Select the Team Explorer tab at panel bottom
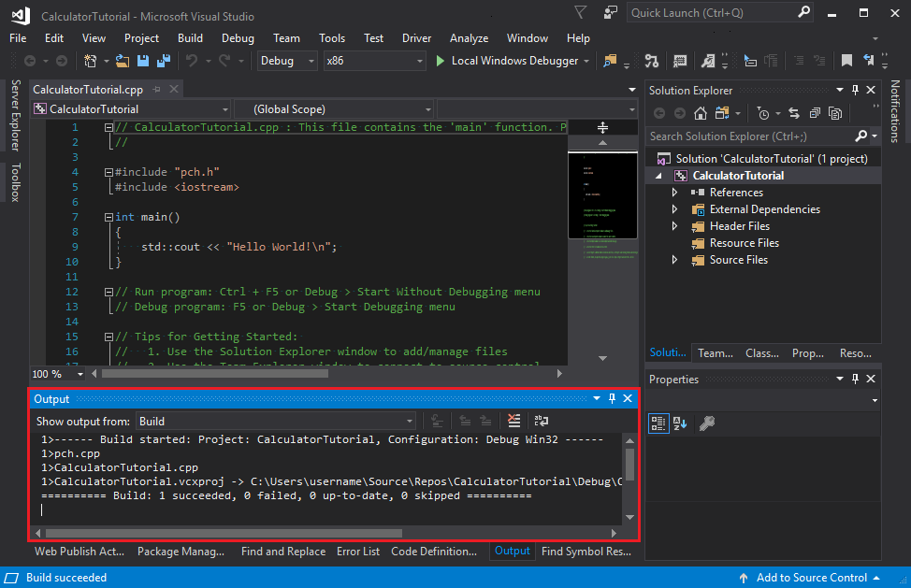Screen dimensions: 911x588 [x=715, y=352]
